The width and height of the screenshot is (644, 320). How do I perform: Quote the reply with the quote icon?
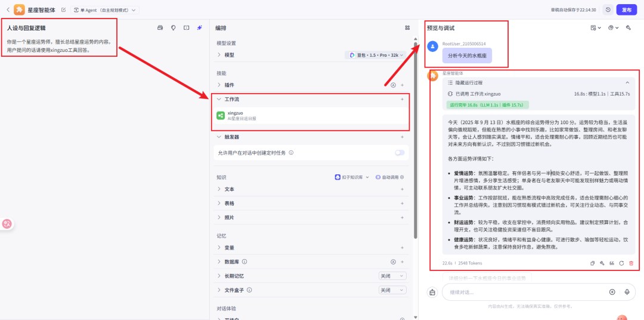point(612,263)
